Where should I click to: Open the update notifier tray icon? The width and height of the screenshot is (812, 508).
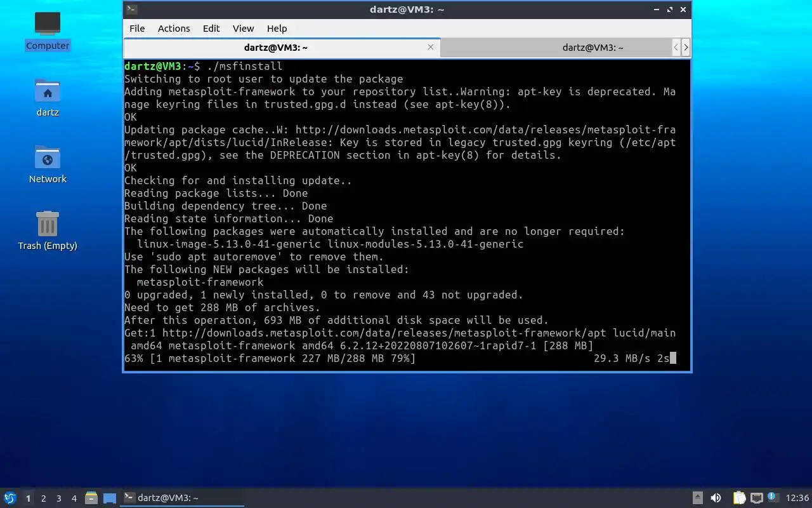(x=772, y=497)
